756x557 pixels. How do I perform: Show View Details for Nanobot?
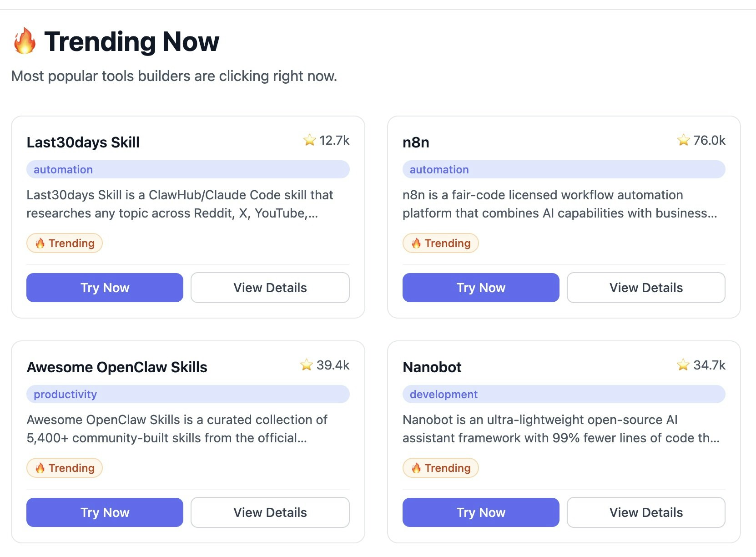(646, 512)
